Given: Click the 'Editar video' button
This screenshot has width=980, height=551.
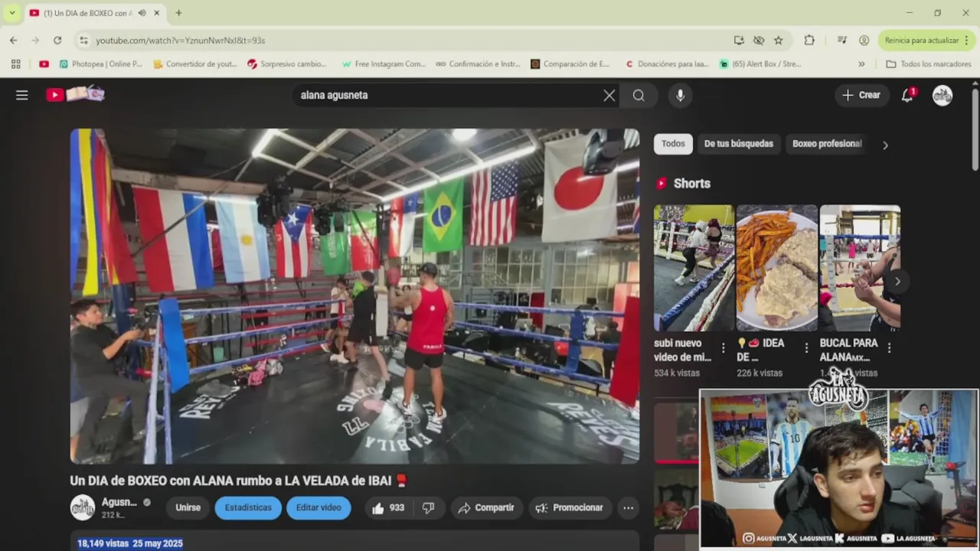Looking at the screenshot, I should (318, 507).
